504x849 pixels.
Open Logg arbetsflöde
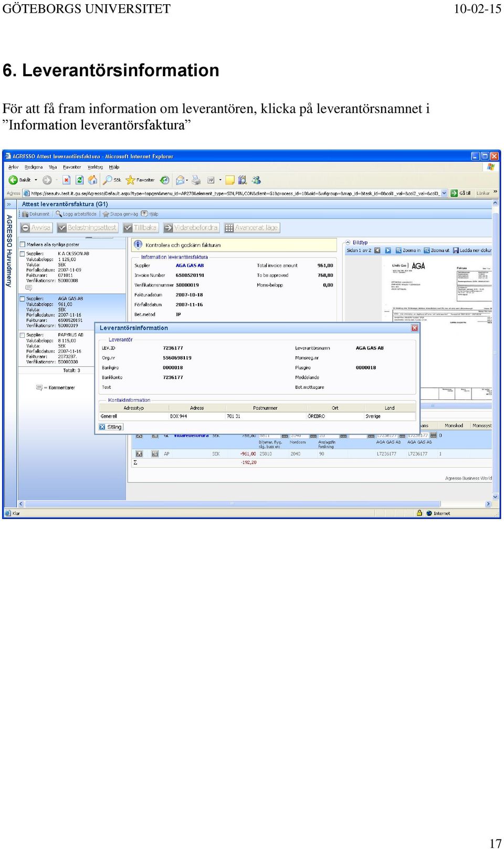(76, 214)
